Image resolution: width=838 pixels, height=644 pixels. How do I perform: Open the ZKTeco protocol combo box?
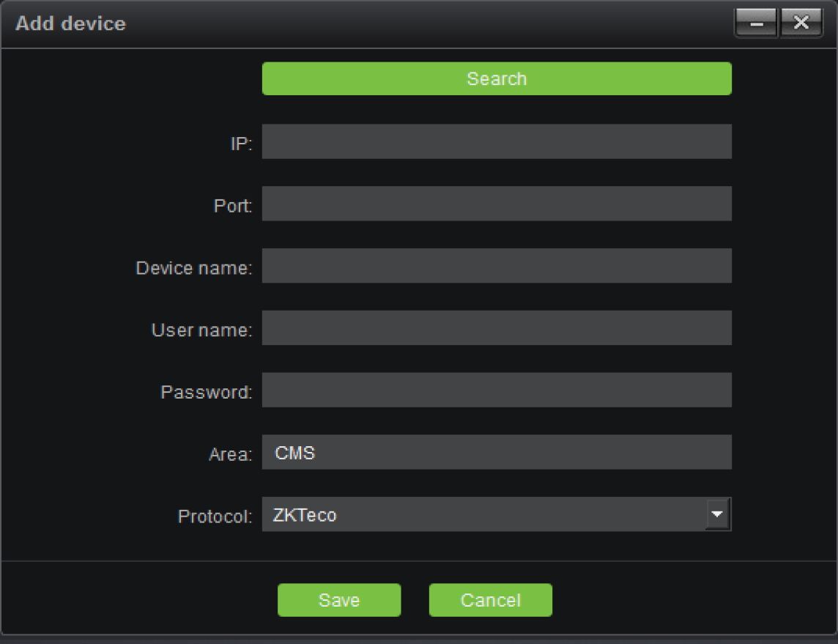pos(483,514)
